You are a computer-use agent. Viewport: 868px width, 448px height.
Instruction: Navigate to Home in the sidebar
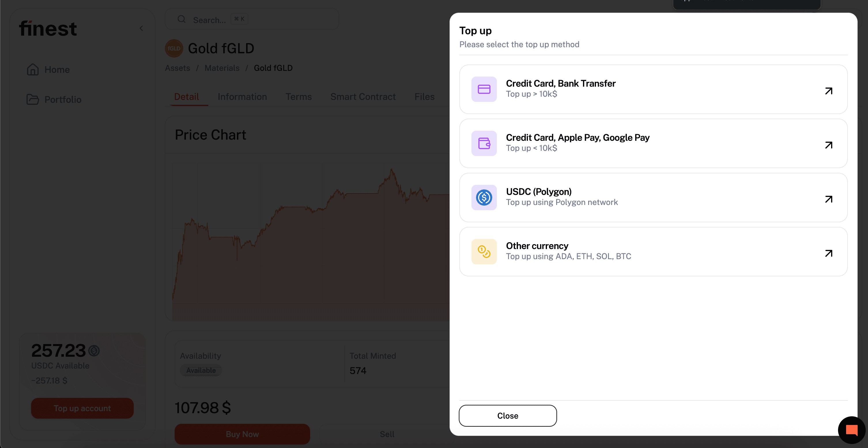coord(57,70)
